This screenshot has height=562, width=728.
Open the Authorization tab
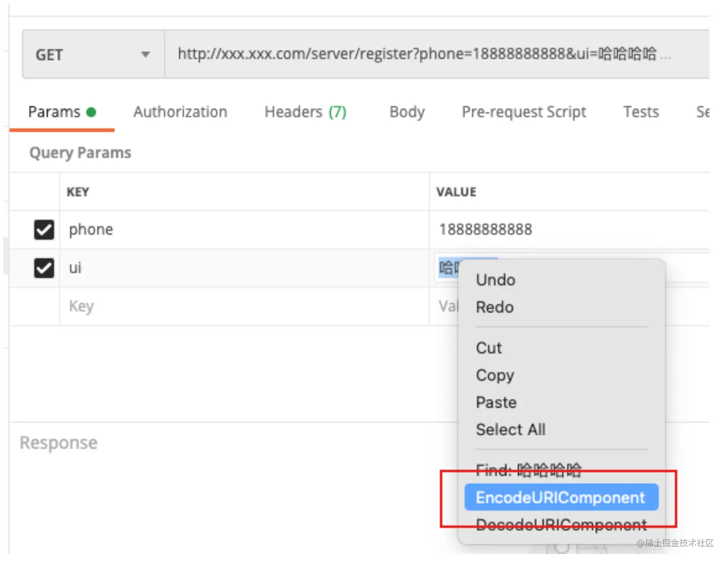tap(180, 112)
